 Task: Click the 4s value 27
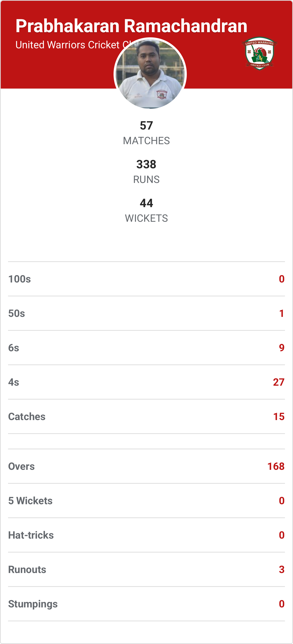pos(279,382)
